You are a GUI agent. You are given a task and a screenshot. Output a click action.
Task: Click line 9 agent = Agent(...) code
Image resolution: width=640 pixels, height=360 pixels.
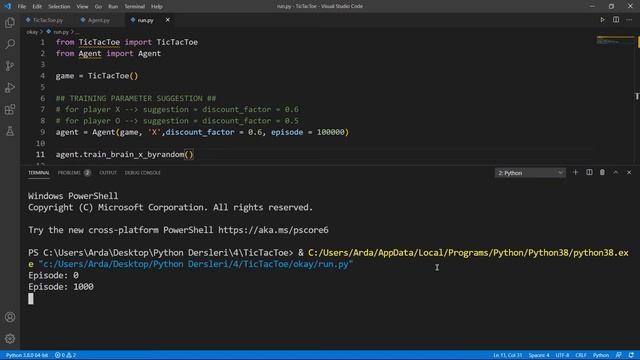[x=202, y=132]
